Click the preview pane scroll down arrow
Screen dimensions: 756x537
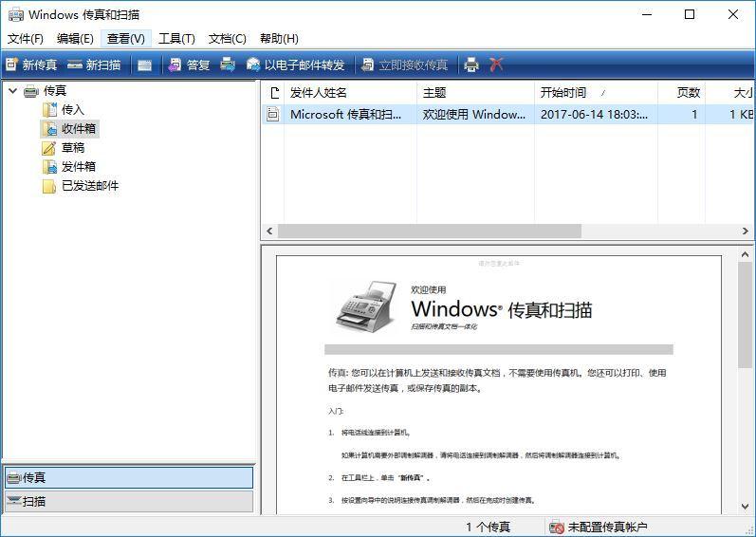point(746,507)
